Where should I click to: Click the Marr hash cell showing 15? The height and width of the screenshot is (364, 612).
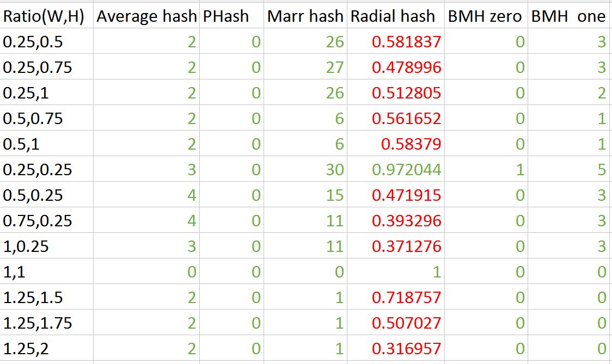305,195
